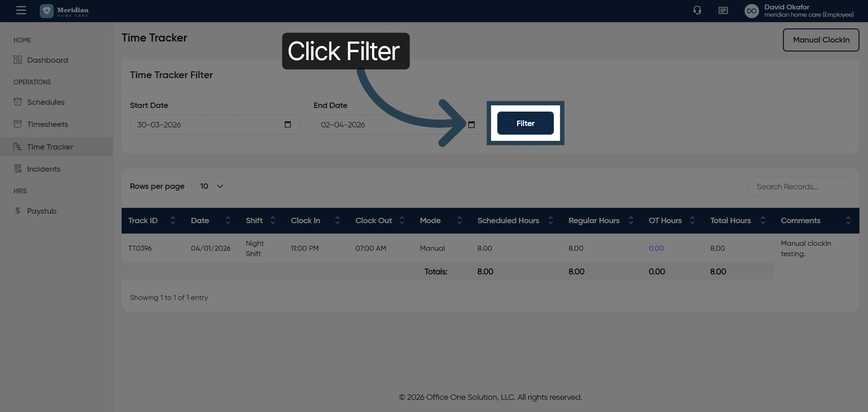
Task: Click the Filter button
Action: coord(525,123)
